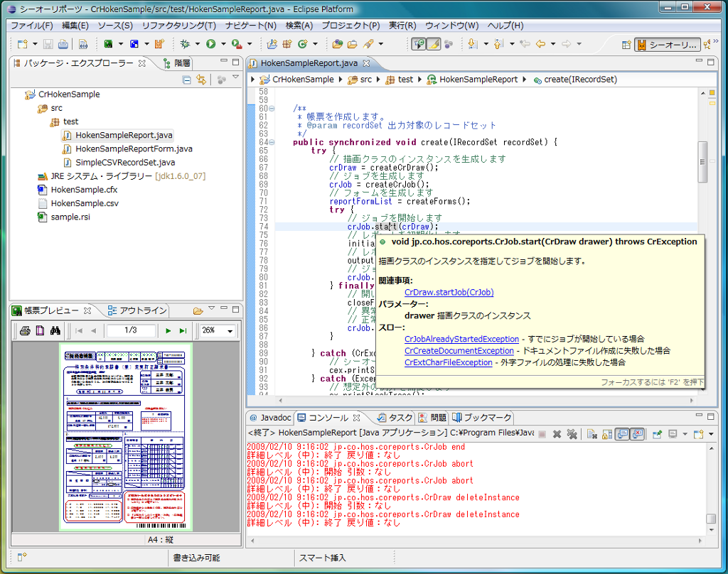728x574 pixels.
Task: Open the zoom percentage dropdown showing 26%
Action: (230, 331)
